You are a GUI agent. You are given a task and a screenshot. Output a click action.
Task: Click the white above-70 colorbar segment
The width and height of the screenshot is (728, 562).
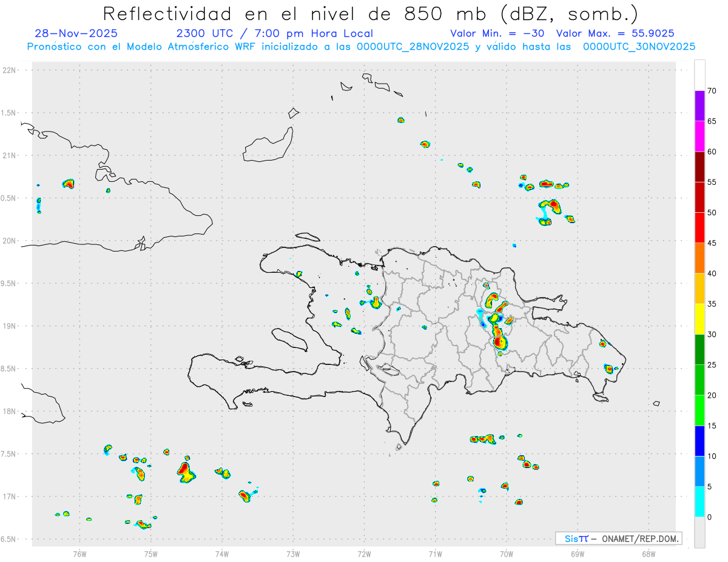[699, 75]
